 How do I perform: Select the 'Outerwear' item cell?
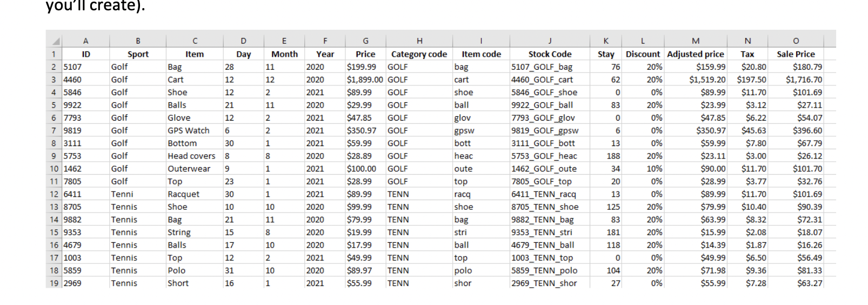[195, 169]
